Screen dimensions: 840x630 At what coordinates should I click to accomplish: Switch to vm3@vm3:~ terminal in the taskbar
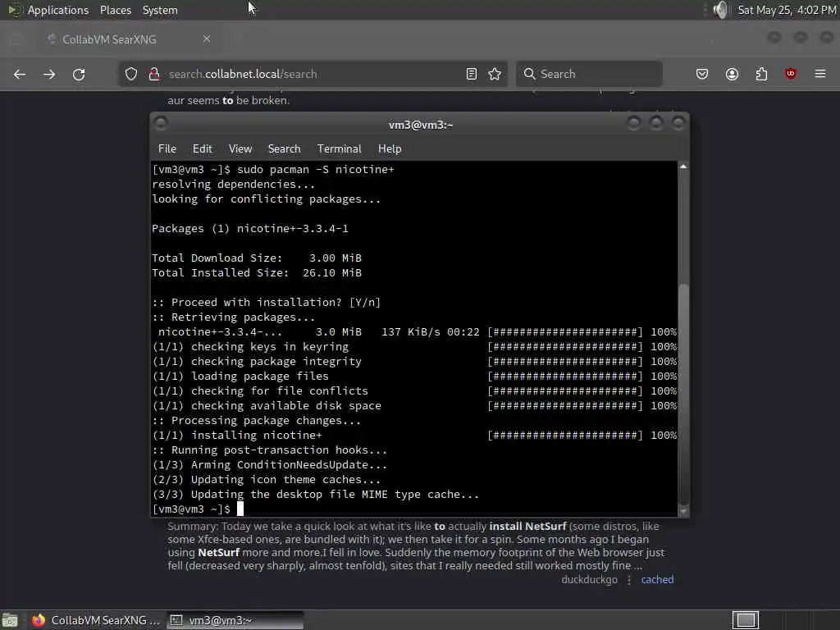[x=235, y=620]
